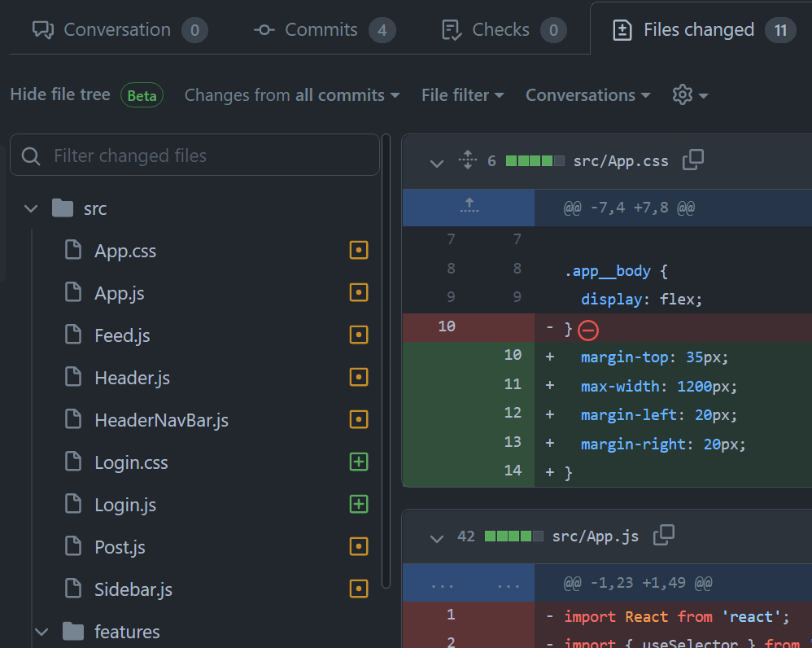Click diffstat bar for src/App.js
This screenshot has height=648, width=812.
[x=513, y=536]
